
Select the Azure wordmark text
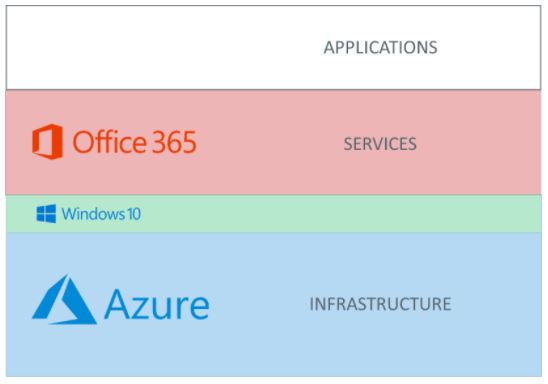157,304
